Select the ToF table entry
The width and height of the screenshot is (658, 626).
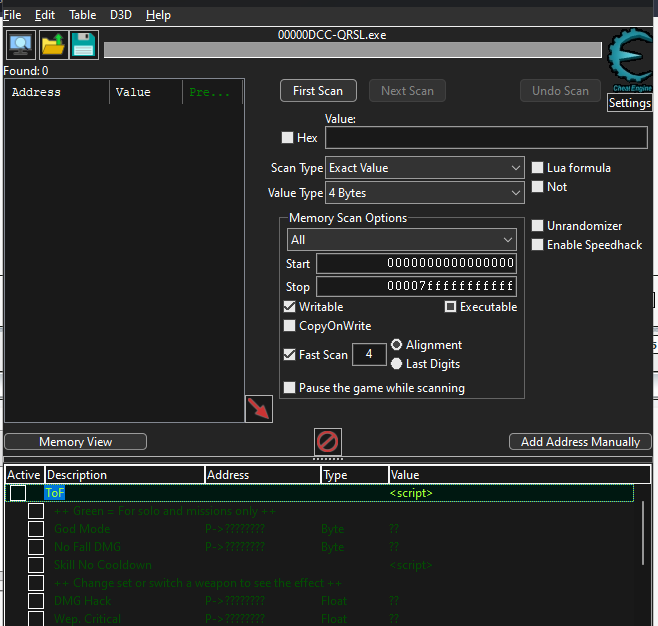click(x=55, y=493)
